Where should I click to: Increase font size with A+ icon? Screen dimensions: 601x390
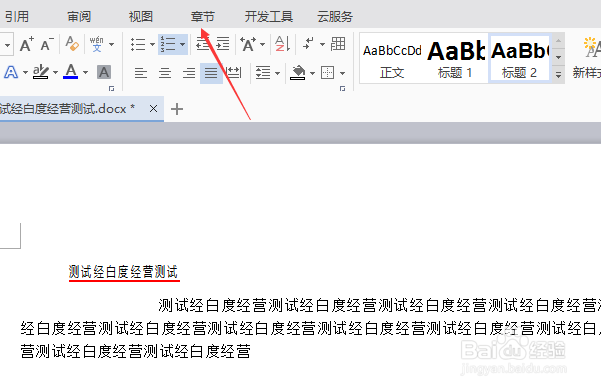tap(26, 44)
